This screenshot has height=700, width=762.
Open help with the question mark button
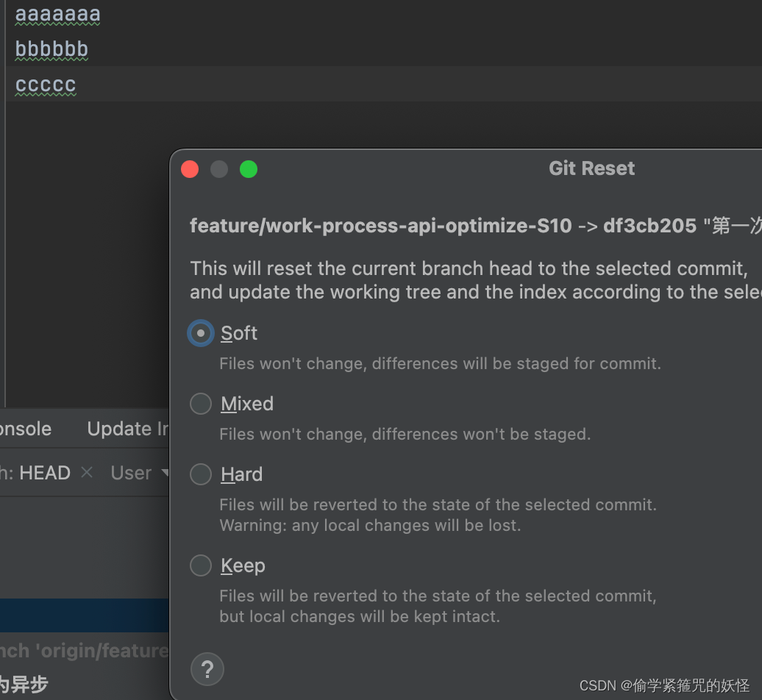click(207, 669)
